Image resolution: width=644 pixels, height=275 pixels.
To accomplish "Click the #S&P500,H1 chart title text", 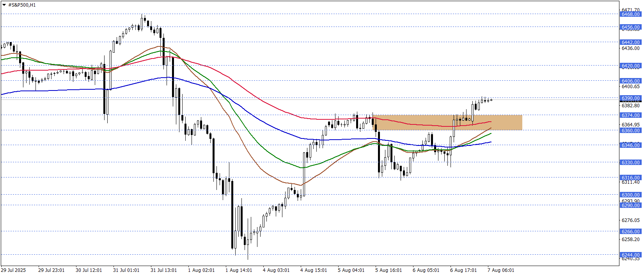I will (22, 5).
